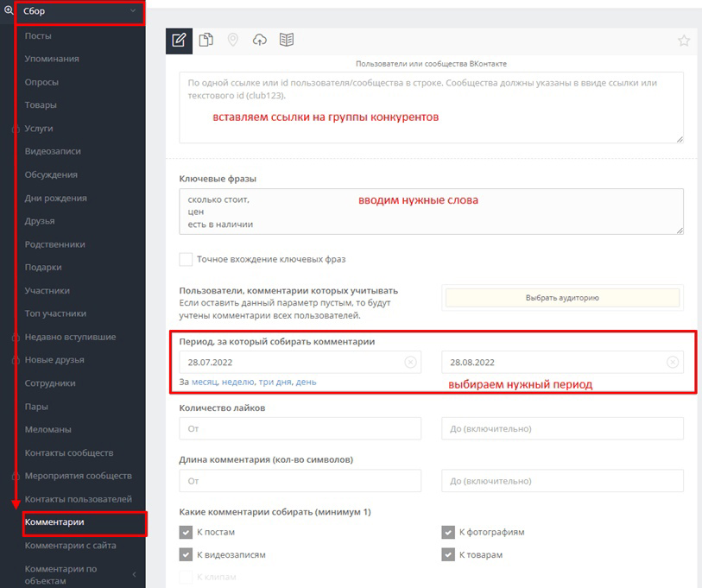This screenshot has width=702, height=588.
Task: Click Длина комментария До (включительно) field
Action: tap(562, 481)
